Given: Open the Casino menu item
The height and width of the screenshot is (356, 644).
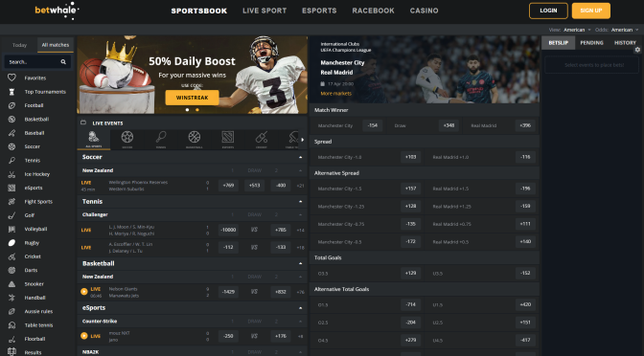Looking at the screenshot, I should tap(424, 11).
